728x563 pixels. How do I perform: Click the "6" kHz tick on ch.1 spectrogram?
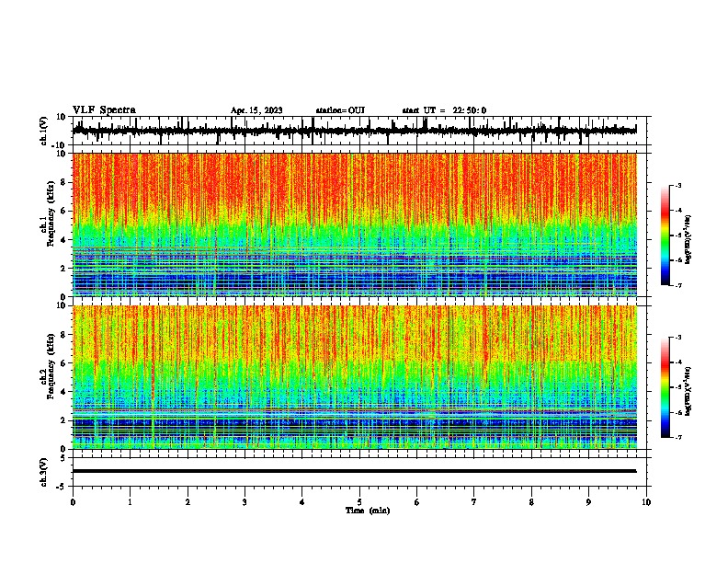click(64, 211)
